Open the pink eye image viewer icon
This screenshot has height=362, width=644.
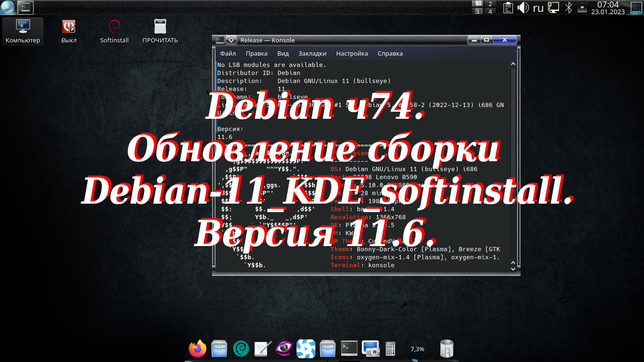coord(284,349)
